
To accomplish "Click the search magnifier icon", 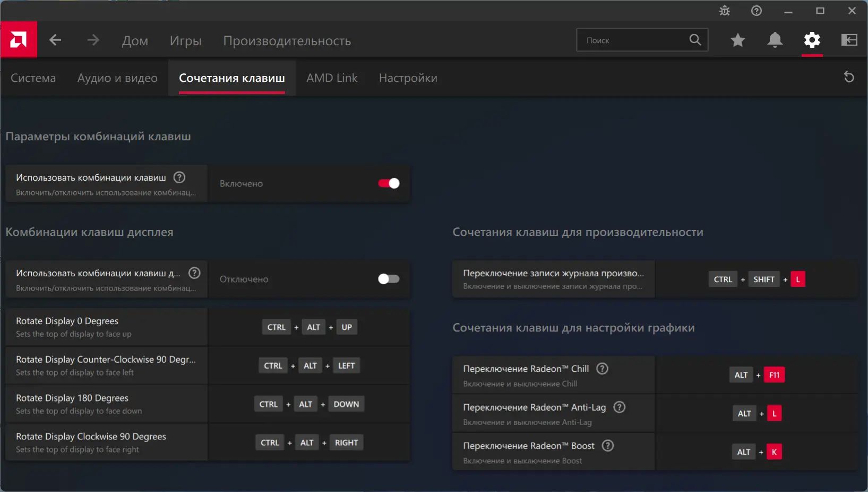I will [695, 40].
